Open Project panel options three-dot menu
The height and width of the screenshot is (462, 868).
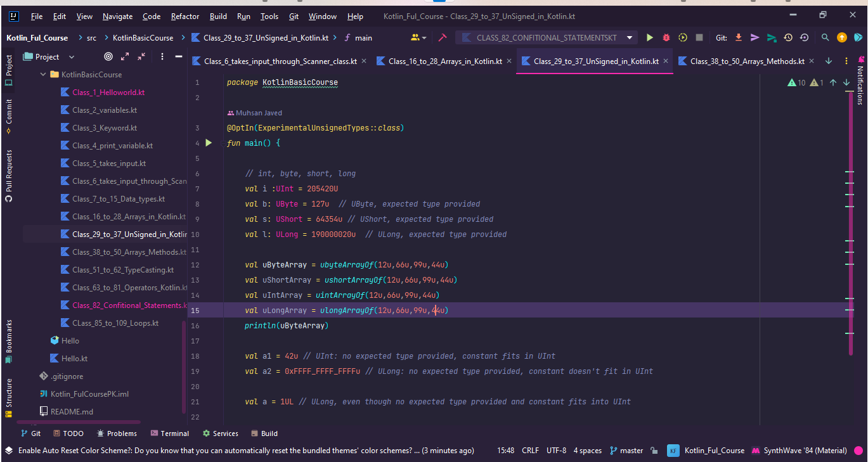tap(162, 57)
